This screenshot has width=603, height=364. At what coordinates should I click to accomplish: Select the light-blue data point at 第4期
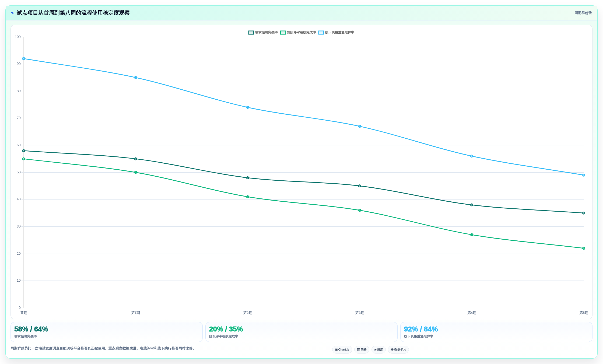(x=472, y=156)
